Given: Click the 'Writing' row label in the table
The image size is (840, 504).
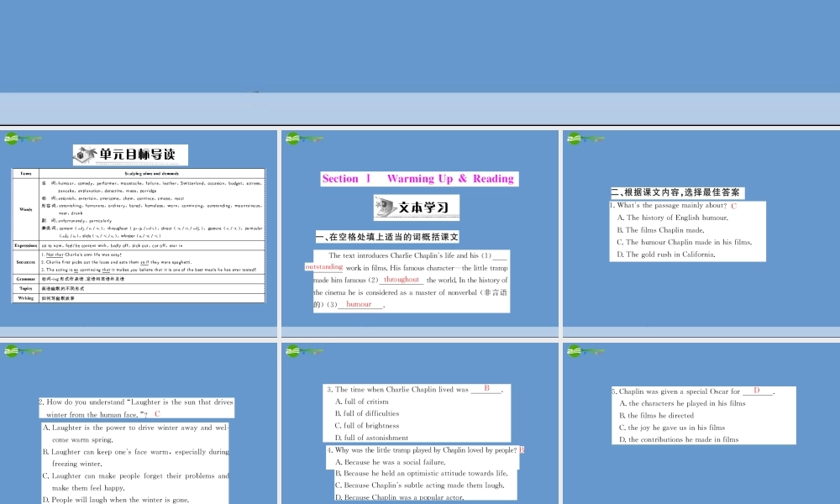Looking at the screenshot, I should [26, 298].
